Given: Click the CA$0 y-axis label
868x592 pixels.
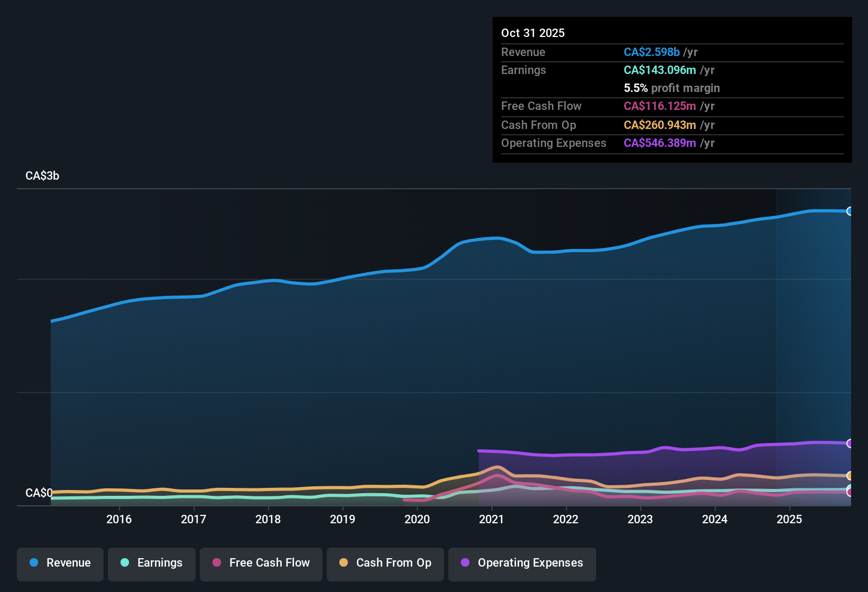Looking at the screenshot, I should [39, 493].
